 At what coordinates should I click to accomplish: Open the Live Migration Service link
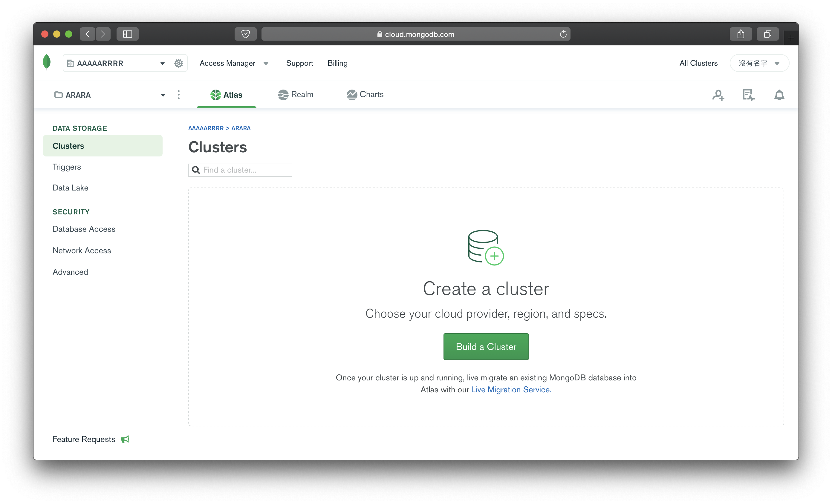[511, 389]
